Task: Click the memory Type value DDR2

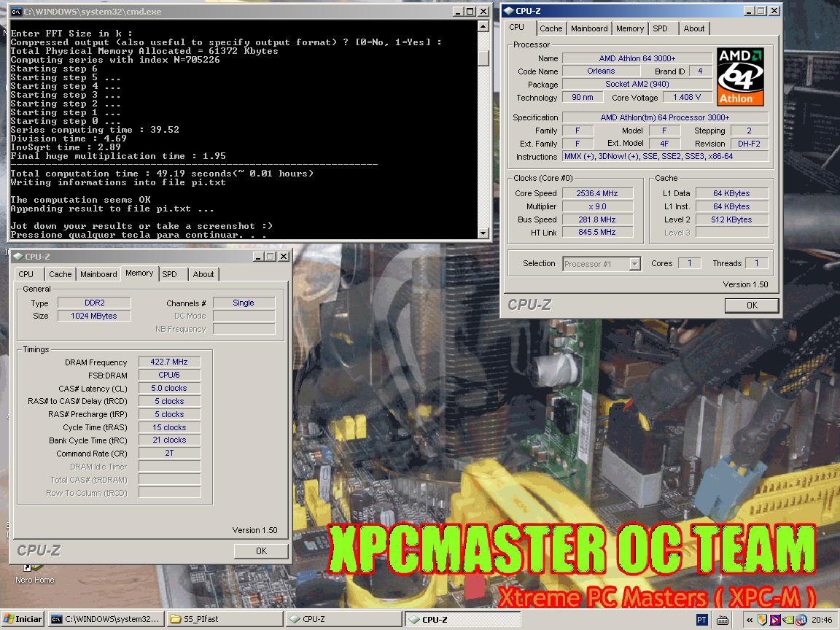Action: tap(94, 303)
